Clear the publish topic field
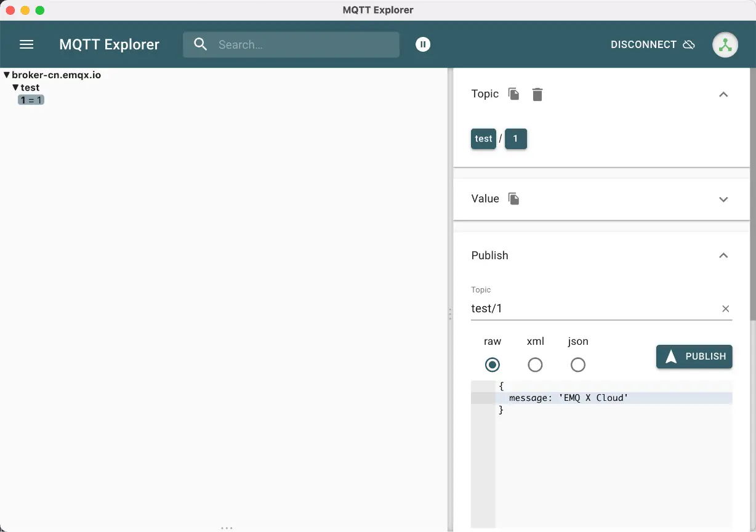Image resolution: width=756 pixels, height=532 pixels. point(725,308)
